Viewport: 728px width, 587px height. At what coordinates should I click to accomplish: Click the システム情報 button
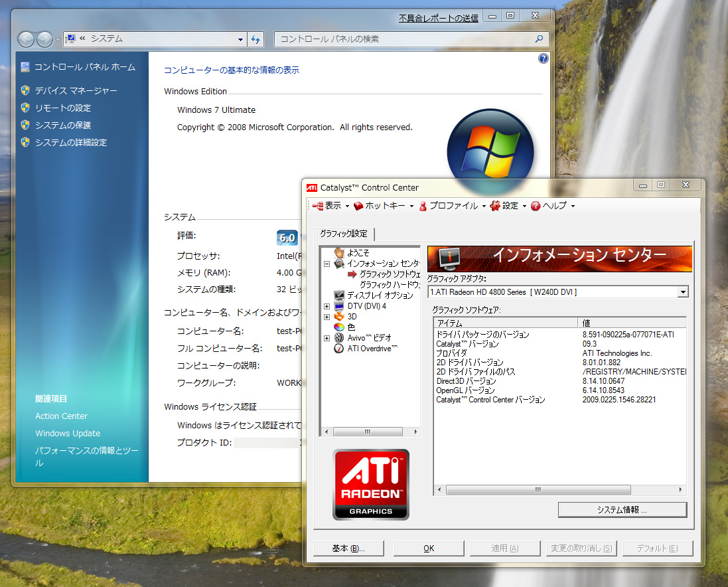tap(622, 509)
